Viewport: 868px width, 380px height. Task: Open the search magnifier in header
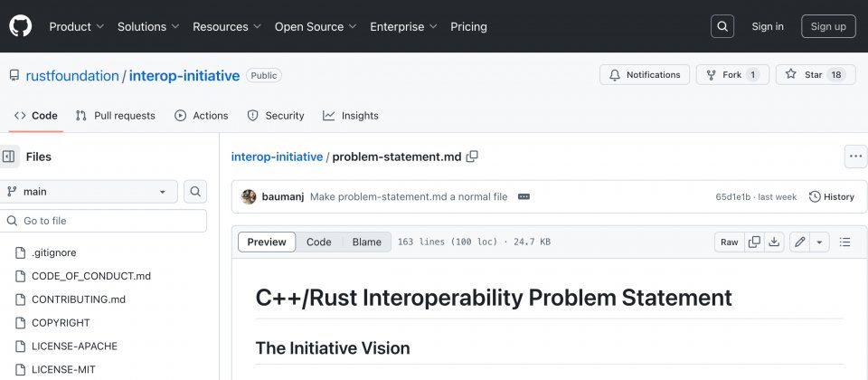722,26
